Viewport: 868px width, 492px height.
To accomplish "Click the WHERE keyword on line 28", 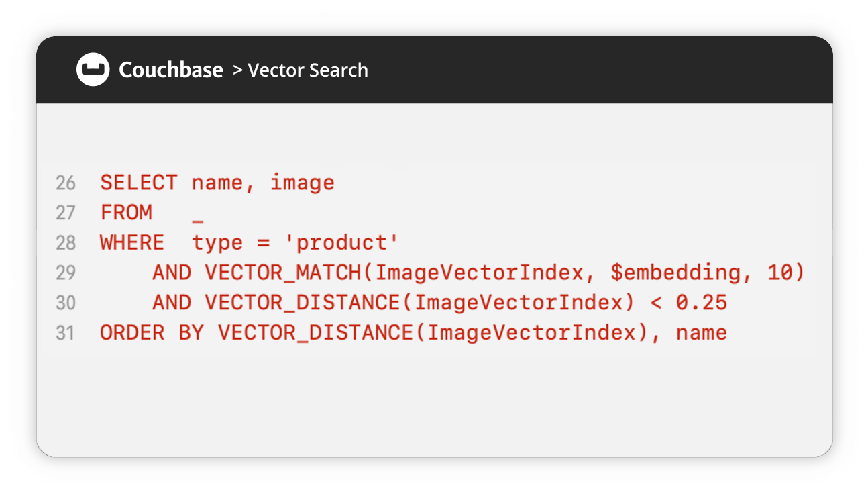I will (x=132, y=243).
